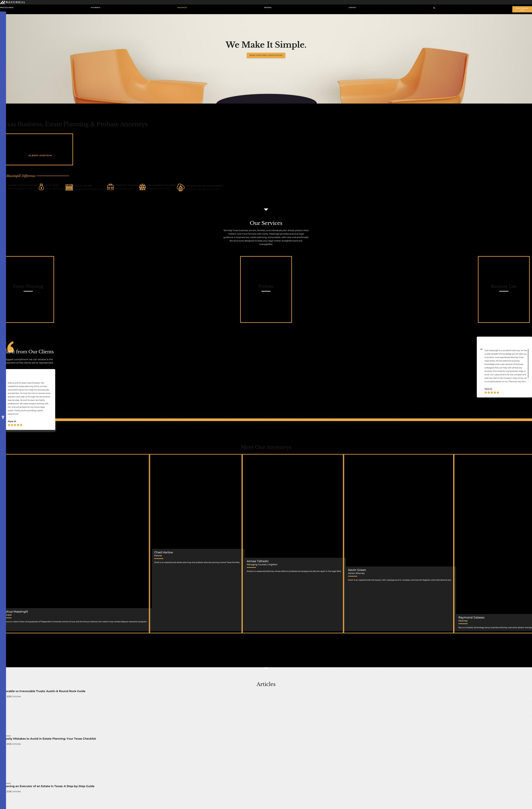532x809 pixels.
Task: Open the search magnifier icon in navigation
Action: click(x=434, y=8)
